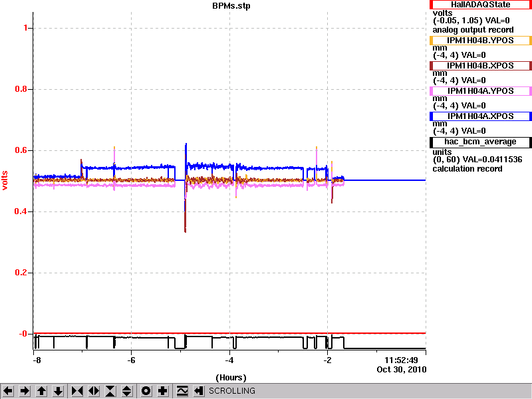Screen dimensions: 532x399
Task: Click (-4, 4) VAL=0 under IPM1H04B.XPOS
Action: pos(460,80)
